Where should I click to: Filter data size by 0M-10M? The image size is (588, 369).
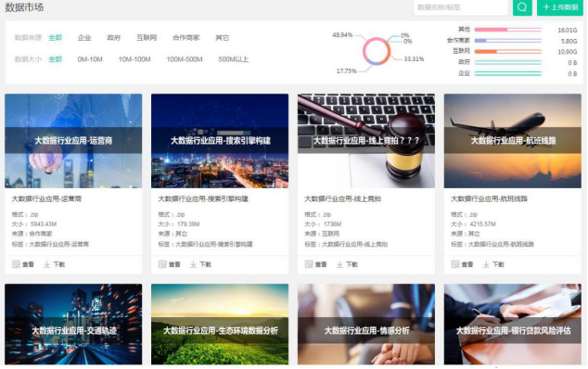90,59
